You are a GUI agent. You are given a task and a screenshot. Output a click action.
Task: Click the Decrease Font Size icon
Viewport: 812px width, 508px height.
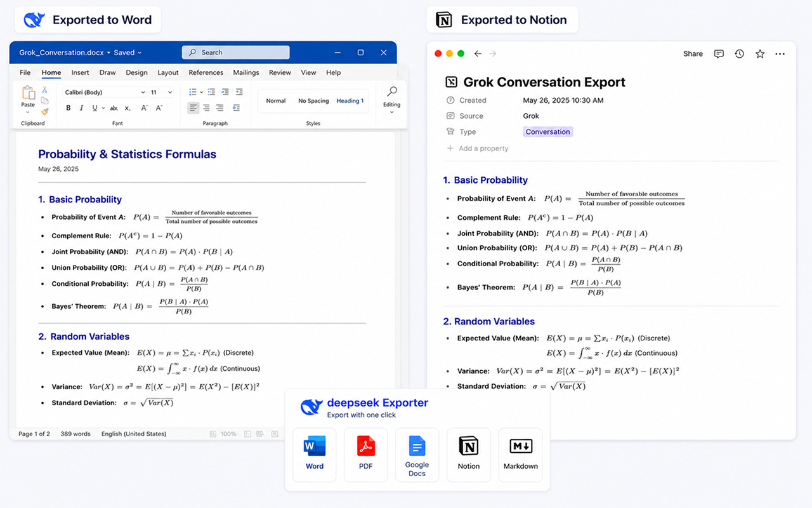tap(159, 108)
